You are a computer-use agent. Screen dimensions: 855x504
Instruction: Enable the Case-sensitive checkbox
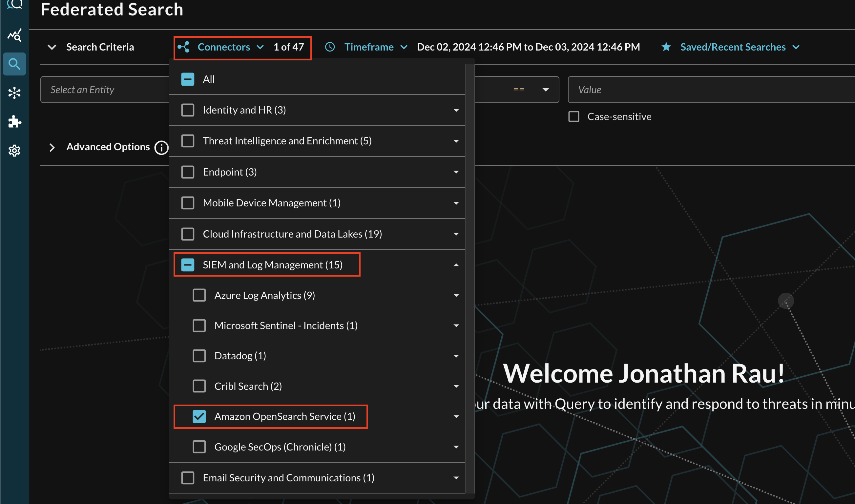pos(574,116)
